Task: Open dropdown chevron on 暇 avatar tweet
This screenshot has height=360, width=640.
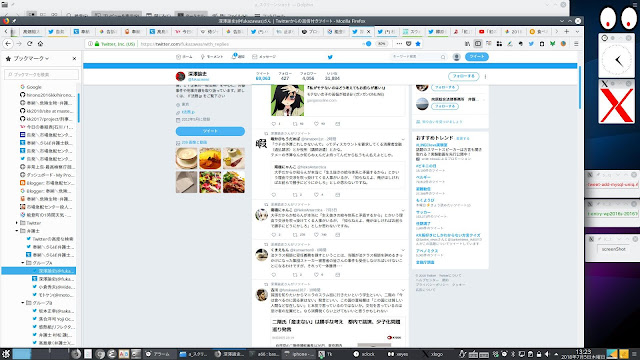Action: click(x=402, y=139)
